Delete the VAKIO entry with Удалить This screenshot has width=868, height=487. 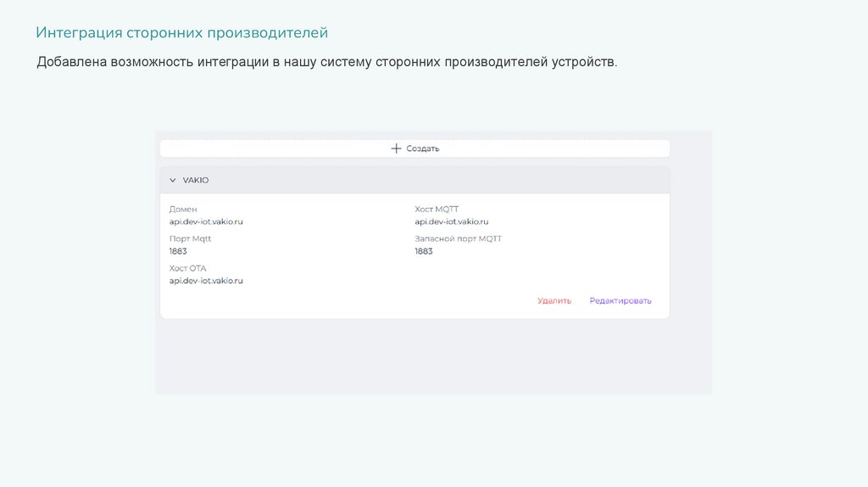(554, 301)
